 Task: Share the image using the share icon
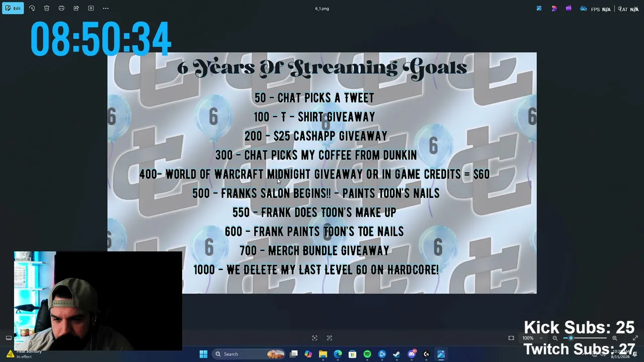pyautogui.click(x=76, y=8)
